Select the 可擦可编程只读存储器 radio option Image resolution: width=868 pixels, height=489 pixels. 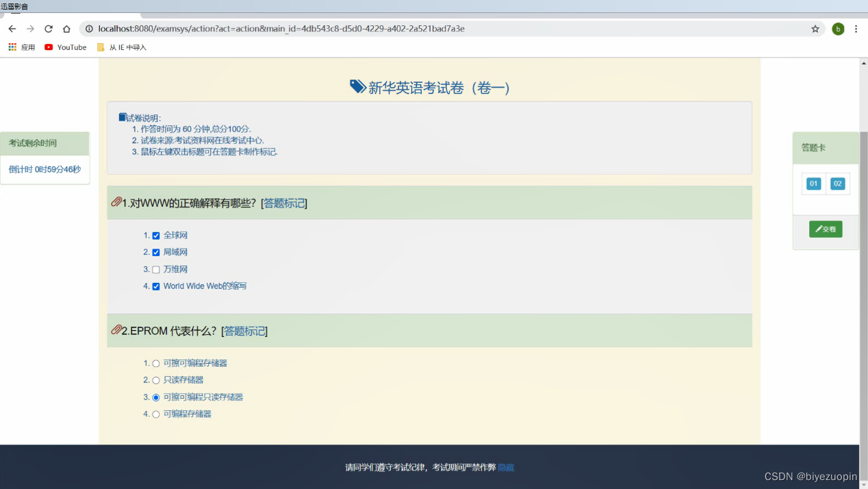[156, 397]
